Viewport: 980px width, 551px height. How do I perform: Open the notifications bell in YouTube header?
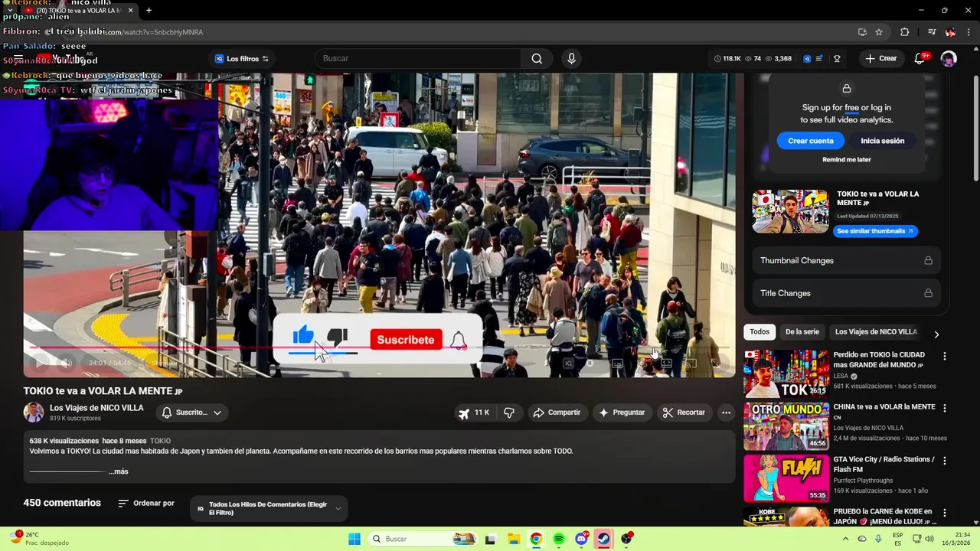click(x=920, y=59)
